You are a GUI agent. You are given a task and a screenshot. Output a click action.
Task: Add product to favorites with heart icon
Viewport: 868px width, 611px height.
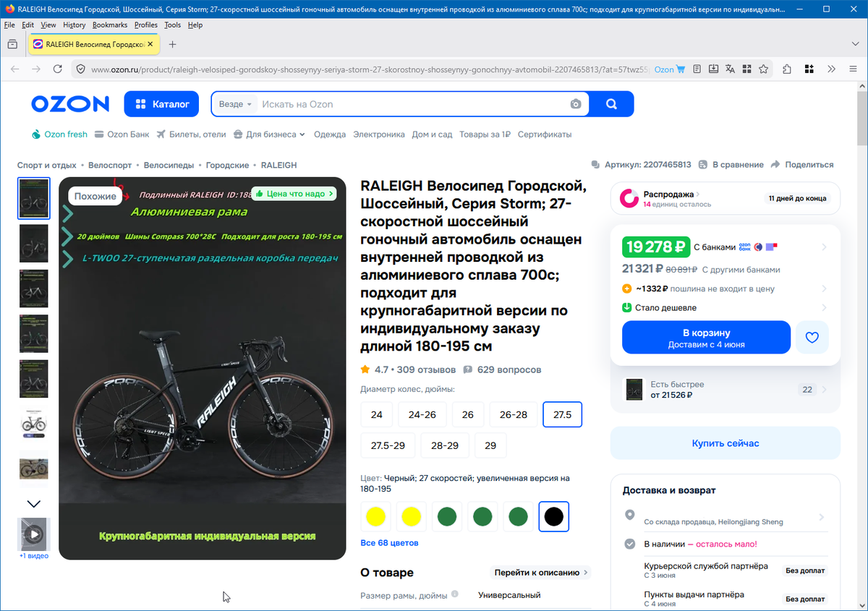click(x=812, y=338)
